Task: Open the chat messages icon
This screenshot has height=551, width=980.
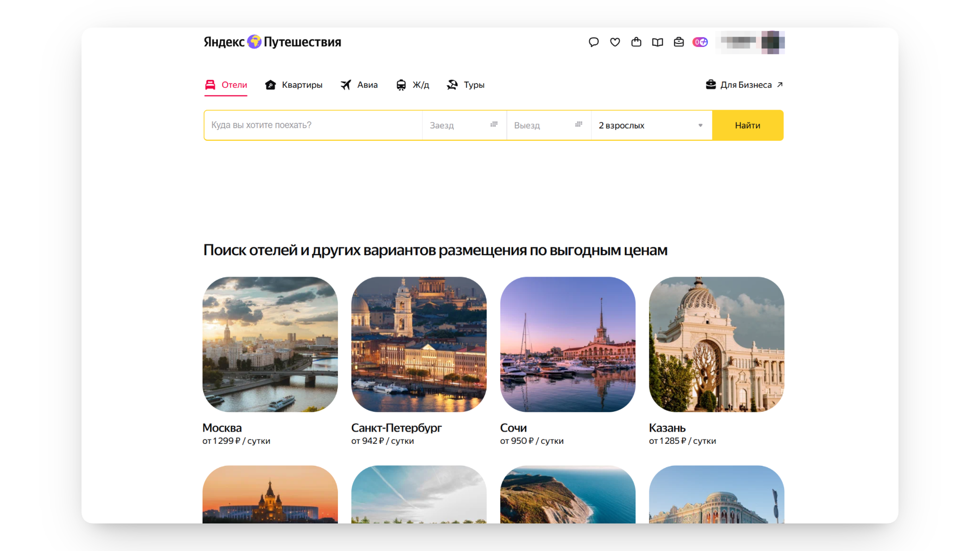Action: pos(594,42)
